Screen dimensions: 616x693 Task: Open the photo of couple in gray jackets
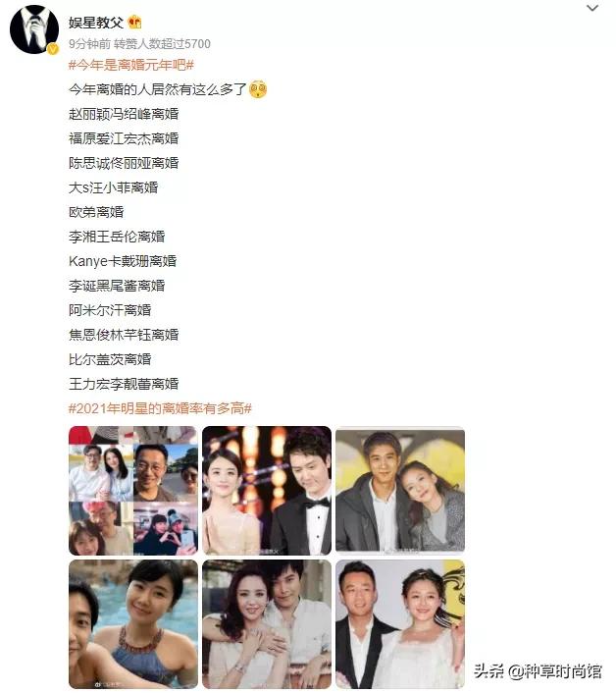[x=400, y=491]
